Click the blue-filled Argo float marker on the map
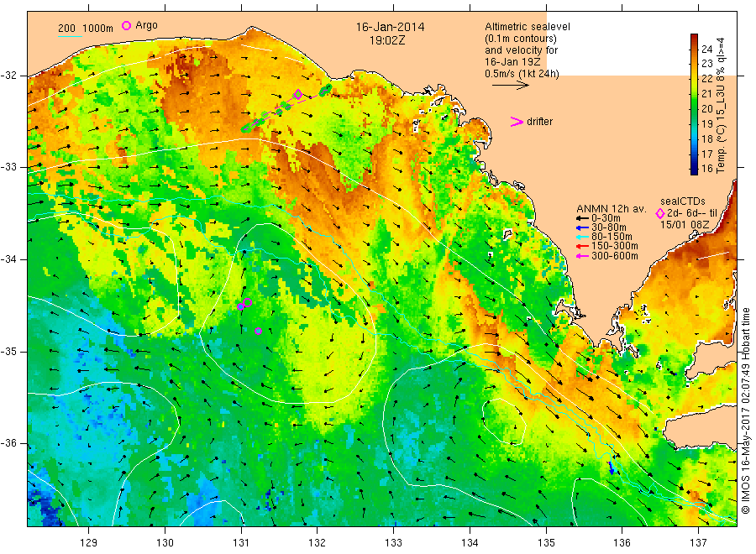The height and width of the screenshot is (554, 756). (x=240, y=307)
